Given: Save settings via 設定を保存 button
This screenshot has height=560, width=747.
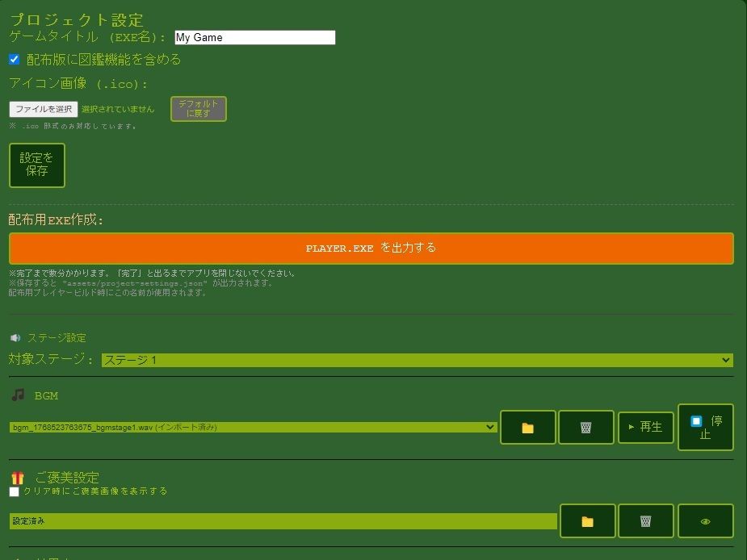Looking at the screenshot, I should click(x=37, y=165).
